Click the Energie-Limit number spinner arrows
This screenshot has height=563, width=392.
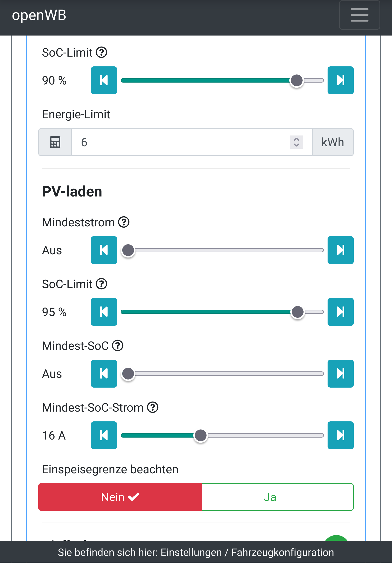tap(296, 142)
